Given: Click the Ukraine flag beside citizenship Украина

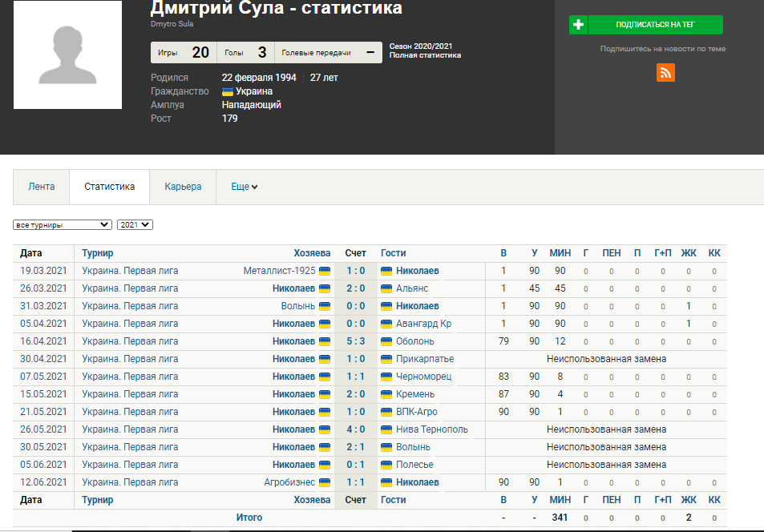Looking at the screenshot, I should click(228, 91).
